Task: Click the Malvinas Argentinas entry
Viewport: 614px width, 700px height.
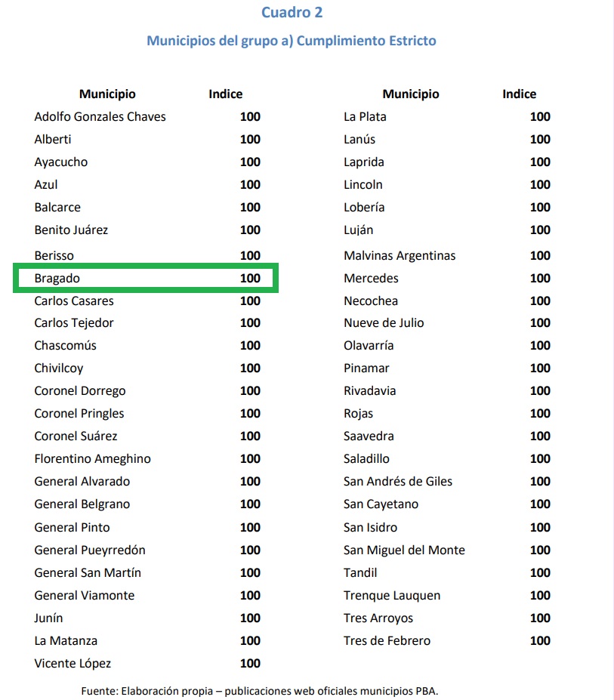Action: coord(400,255)
